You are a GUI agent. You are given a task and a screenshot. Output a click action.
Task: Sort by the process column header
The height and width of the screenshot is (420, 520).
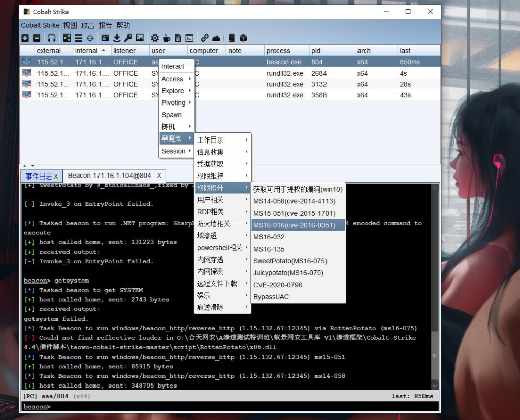click(286, 50)
